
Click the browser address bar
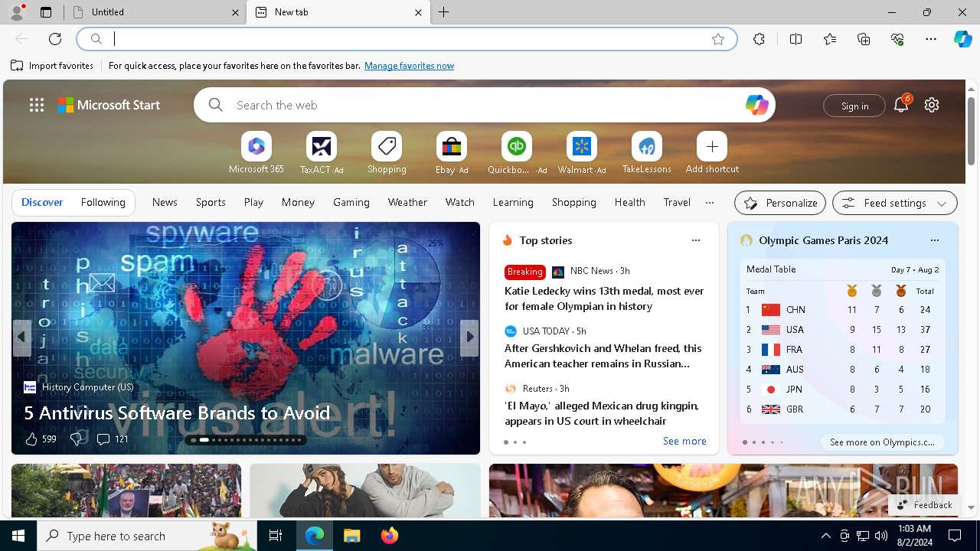coord(406,39)
